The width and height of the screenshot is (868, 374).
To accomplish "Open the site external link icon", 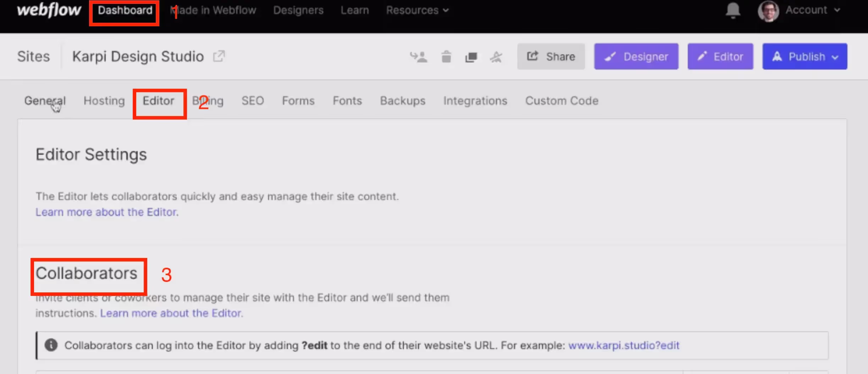I will 219,56.
